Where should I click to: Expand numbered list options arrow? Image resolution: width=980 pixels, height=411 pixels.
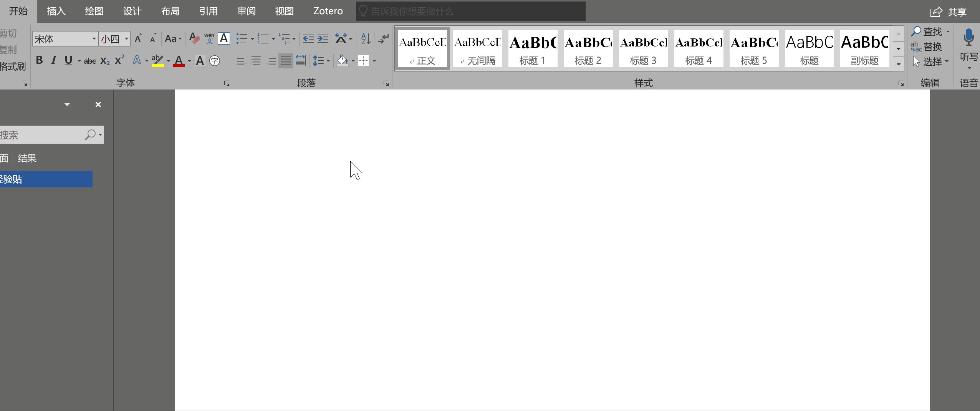(273, 39)
